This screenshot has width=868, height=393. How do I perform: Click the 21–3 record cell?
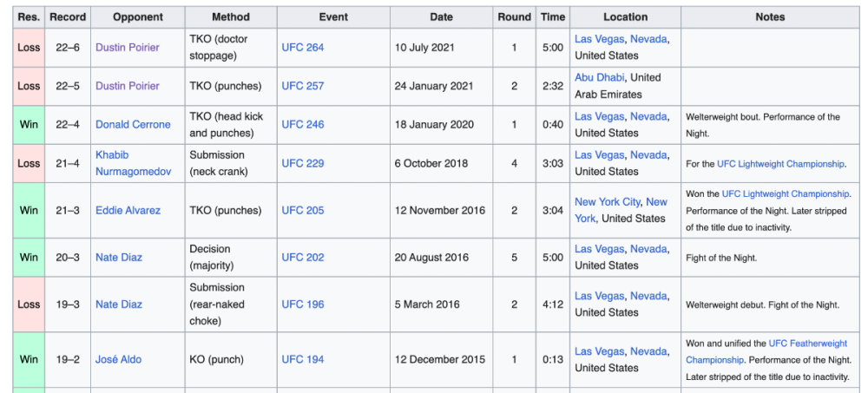click(x=68, y=210)
